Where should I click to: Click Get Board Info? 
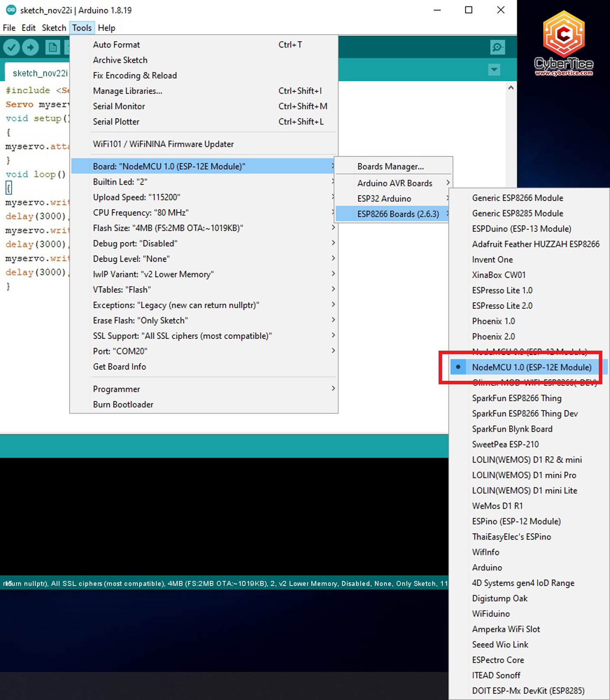[x=119, y=367]
